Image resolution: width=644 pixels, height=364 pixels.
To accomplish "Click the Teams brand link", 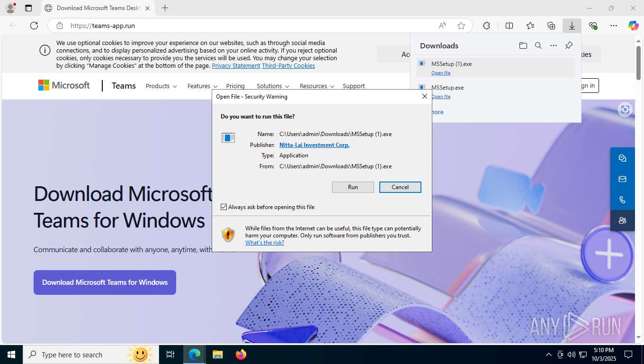I will (124, 86).
